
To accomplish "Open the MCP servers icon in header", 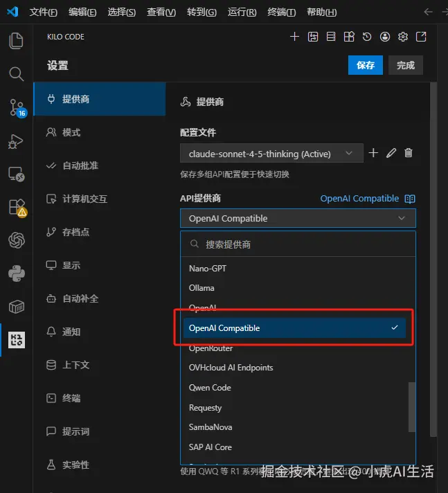I will (x=331, y=37).
